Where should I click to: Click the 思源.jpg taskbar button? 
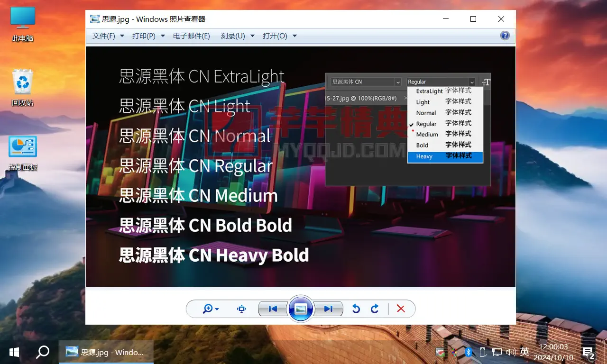click(106, 352)
